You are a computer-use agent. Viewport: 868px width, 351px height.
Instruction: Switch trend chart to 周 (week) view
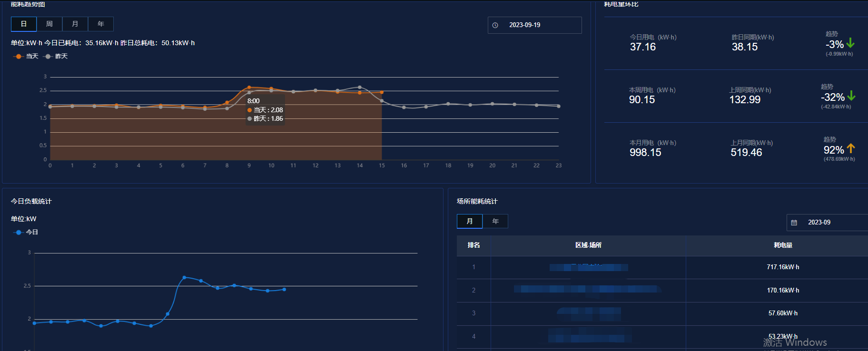49,24
